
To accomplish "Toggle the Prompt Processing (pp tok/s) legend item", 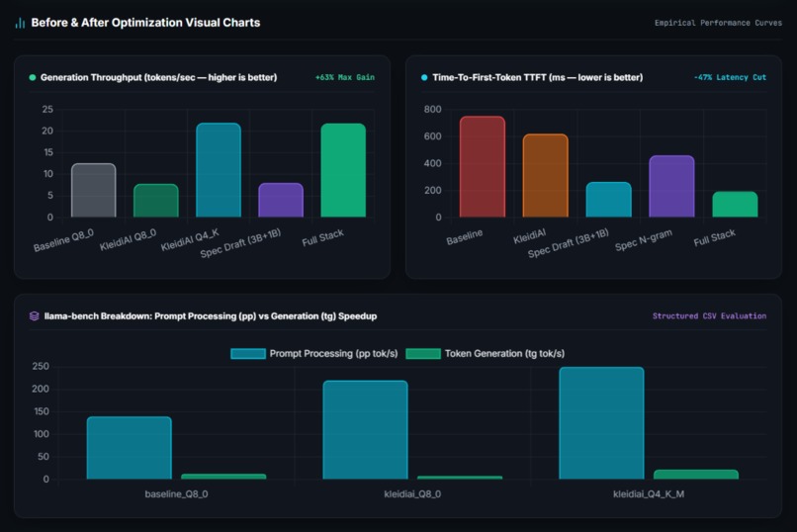I will (x=314, y=354).
